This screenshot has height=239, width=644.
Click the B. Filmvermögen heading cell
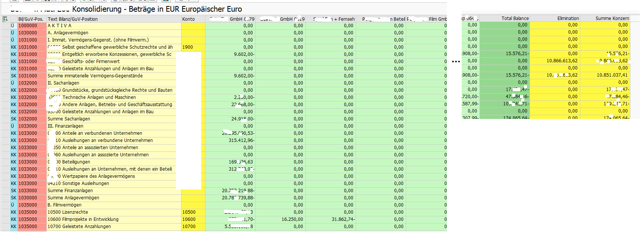[x=65, y=205]
